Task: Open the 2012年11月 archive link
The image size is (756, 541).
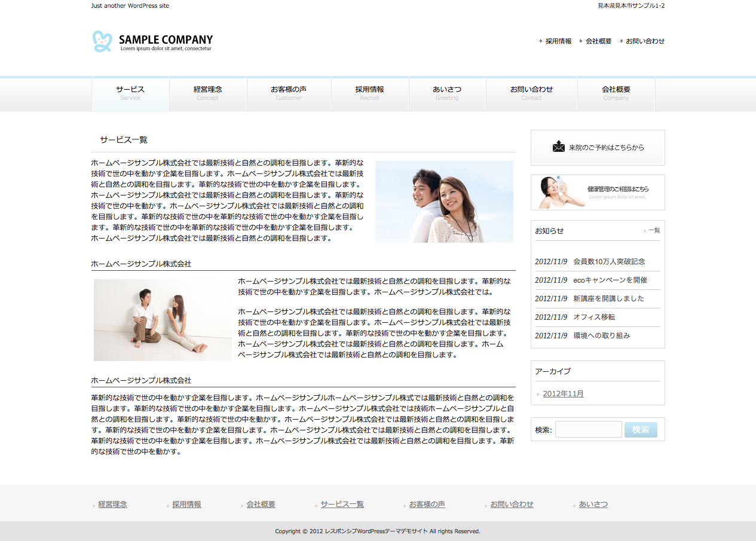Action: pos(564,393)
